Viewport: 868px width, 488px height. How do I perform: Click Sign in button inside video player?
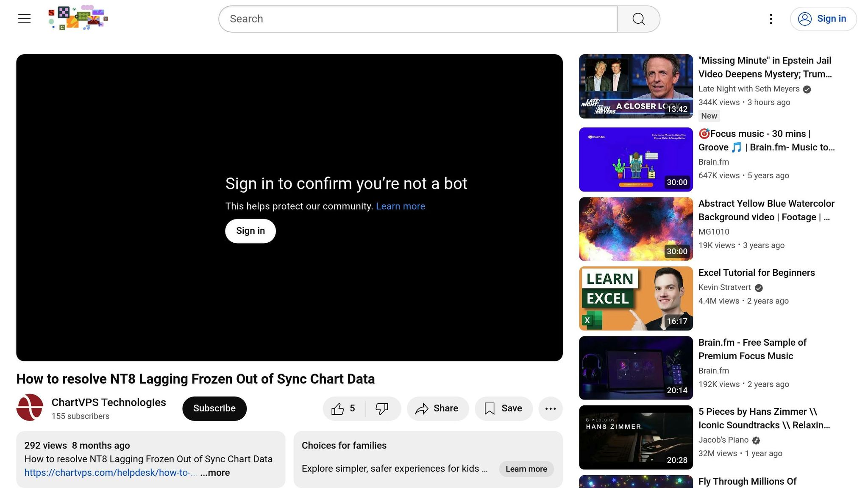tap(250, 231)
